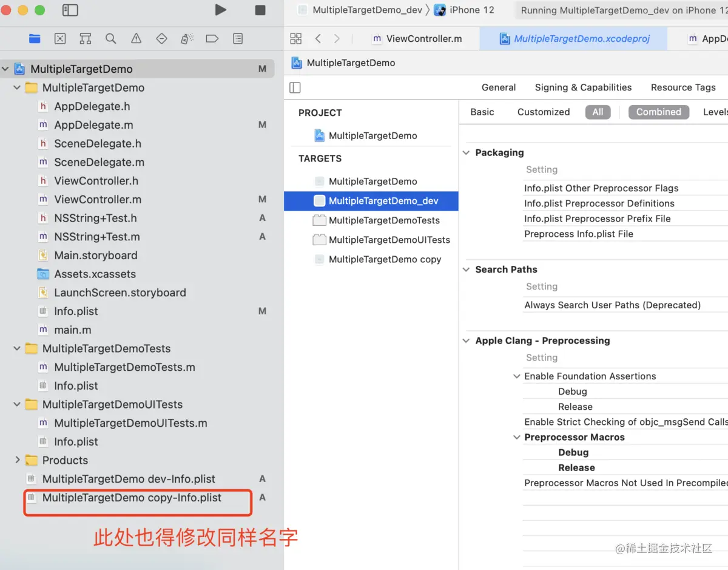Stop the running build
Image resolution: width=728 pixels, height=570 pixels.
(x=260, y=10)
